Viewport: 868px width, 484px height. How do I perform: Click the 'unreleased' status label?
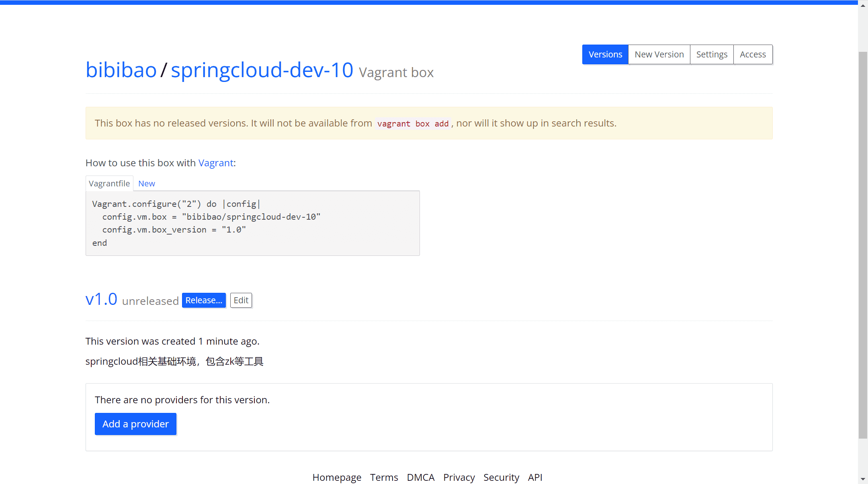coord(150,301)
